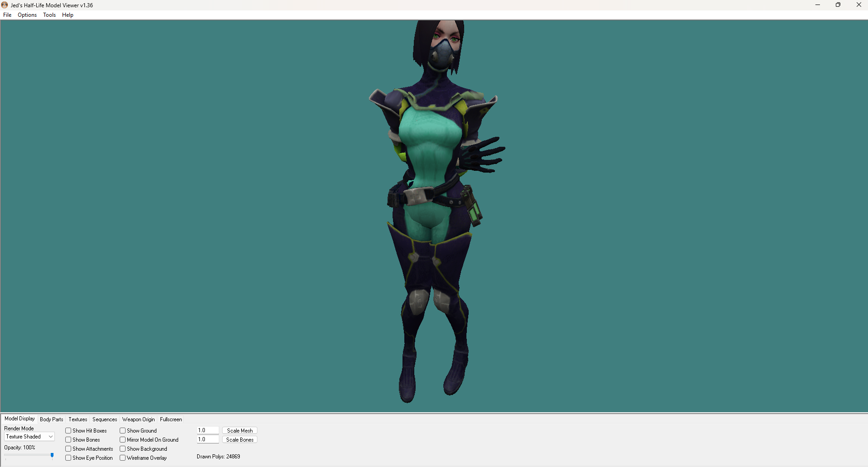Enable Show Attachments checkbox
868x467 pixels.
click(68, 449)
